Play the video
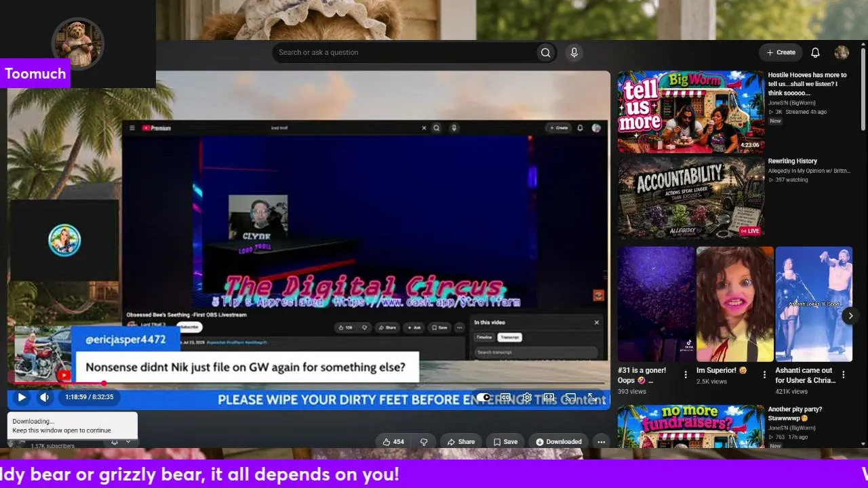The image size is (868, 488). [22, 397]
